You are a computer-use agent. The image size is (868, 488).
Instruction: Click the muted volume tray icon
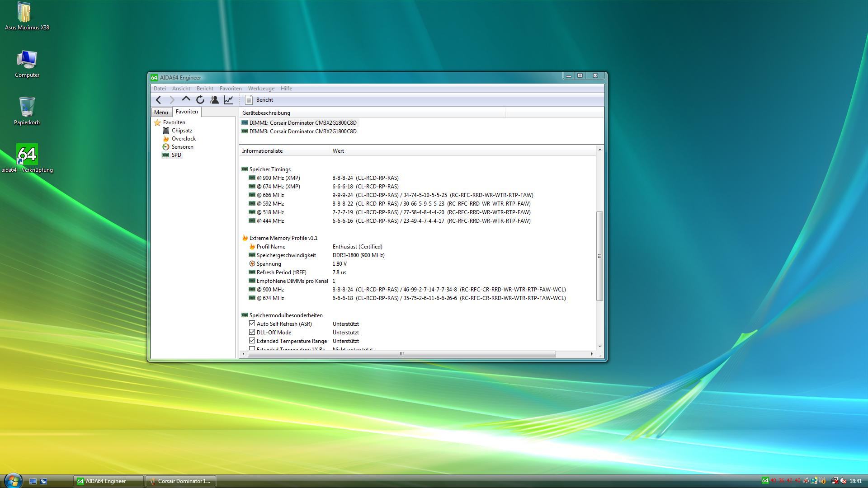(843, 481)
